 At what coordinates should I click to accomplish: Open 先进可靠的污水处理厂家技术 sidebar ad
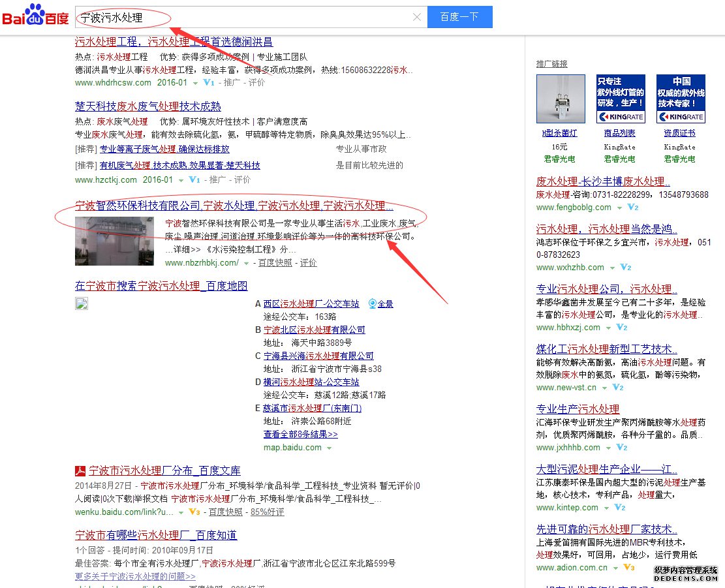point(607,529)
